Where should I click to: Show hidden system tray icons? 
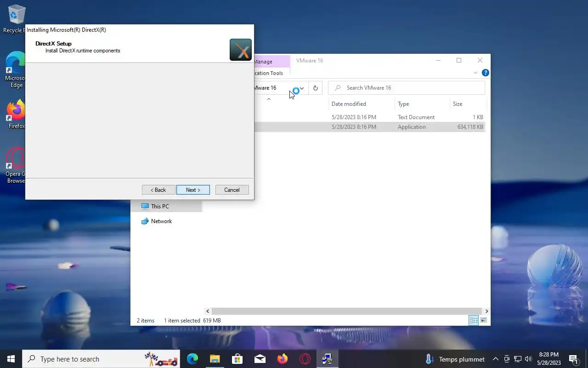pos(495,359)
